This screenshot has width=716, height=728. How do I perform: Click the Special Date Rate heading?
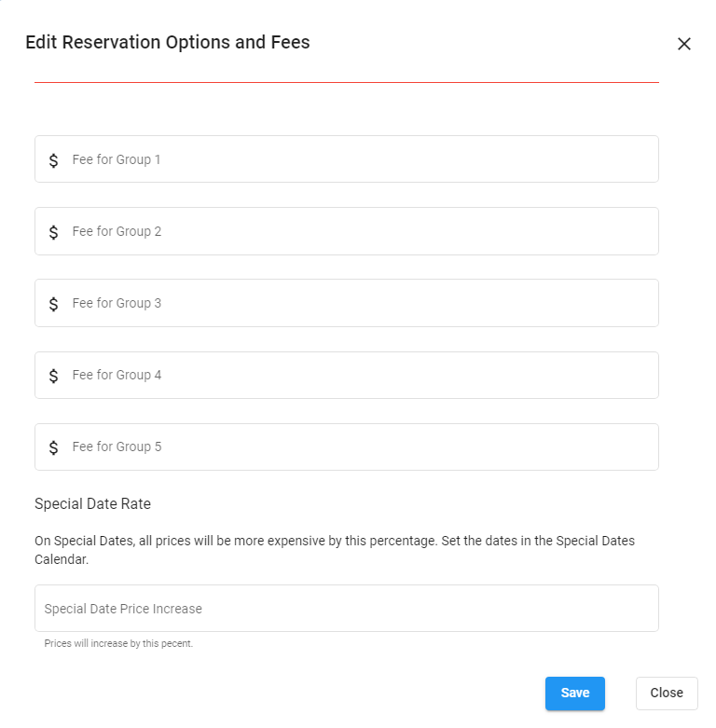92,503
